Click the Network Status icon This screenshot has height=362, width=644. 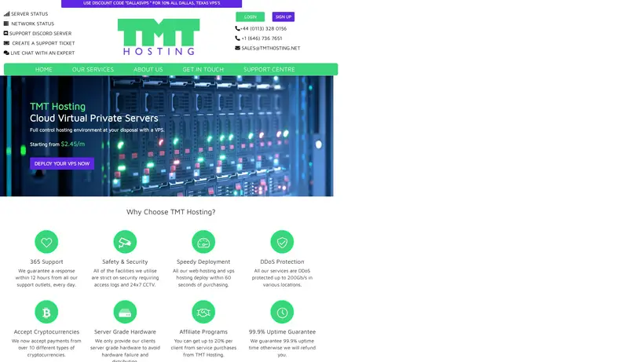click(6, 24)
